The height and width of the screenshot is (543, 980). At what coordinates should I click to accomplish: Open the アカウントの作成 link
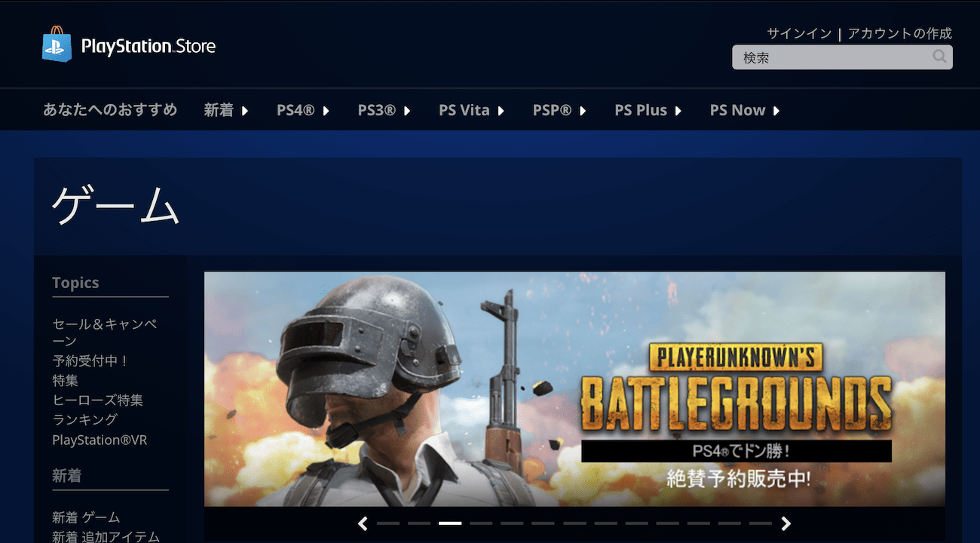tap(899, 34)
